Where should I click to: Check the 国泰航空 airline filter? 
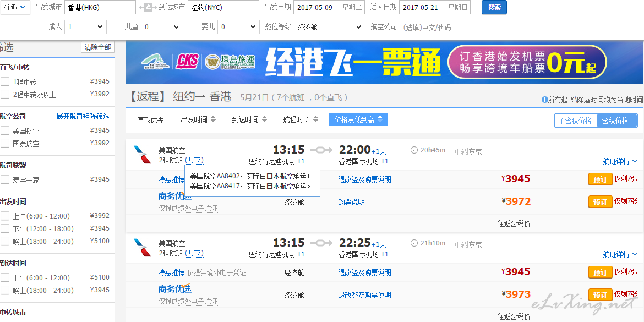[x=5, y=143]
